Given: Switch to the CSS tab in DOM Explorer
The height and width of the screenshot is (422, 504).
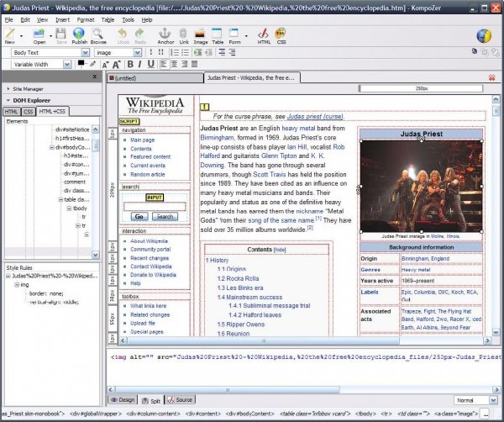Looking at the screenshot, I should click(29, 112).
